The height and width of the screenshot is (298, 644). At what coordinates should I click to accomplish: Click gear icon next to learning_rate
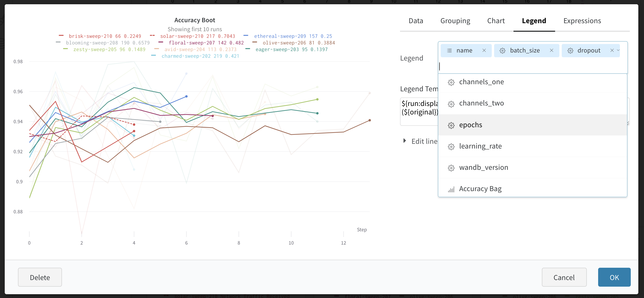pos(451,146)
